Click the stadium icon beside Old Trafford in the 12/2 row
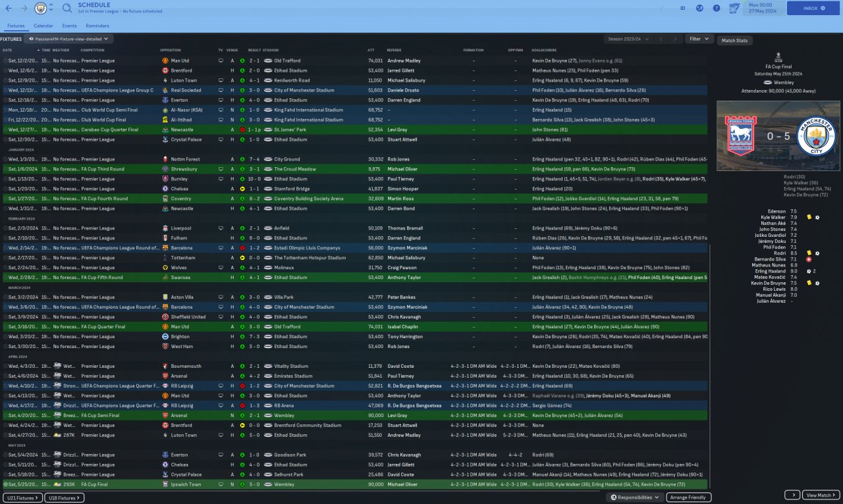Screen dimensions: 843x504 click(x=268, y=61)
